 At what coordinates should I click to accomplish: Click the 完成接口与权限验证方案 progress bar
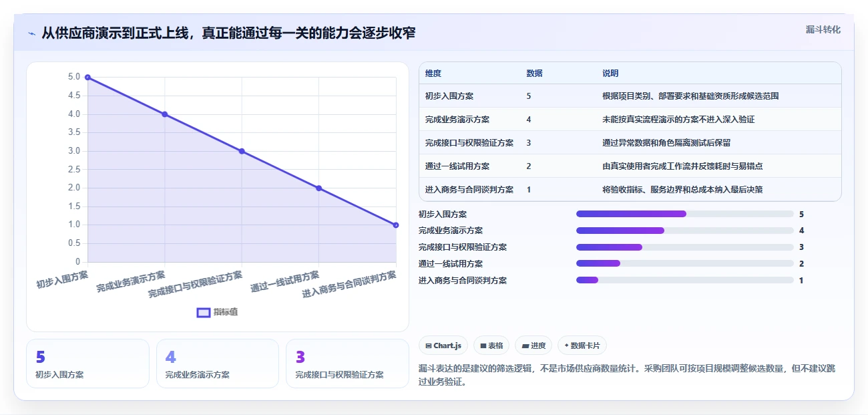pos(684,247)
